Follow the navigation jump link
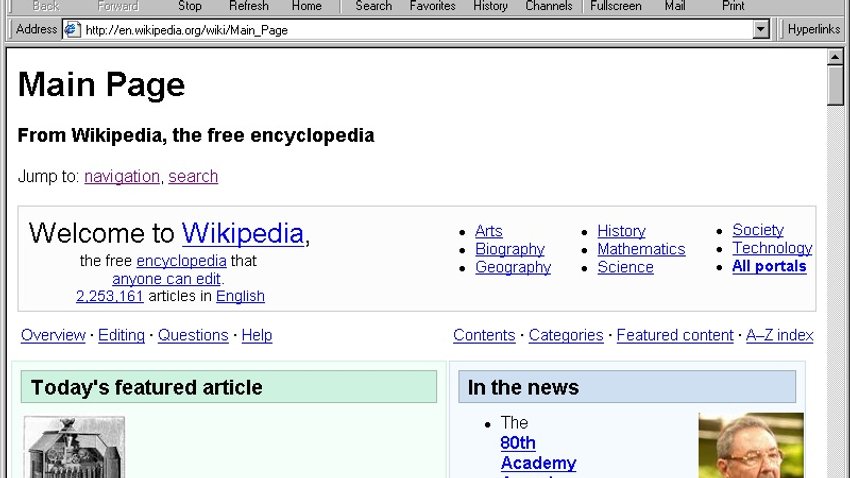Image resolution: width=850 pixels, height=478 pixels. pos(122,177)
